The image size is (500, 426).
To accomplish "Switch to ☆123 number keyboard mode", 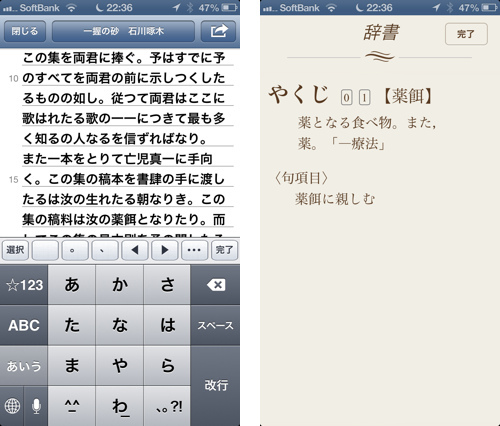I will 24,285.
